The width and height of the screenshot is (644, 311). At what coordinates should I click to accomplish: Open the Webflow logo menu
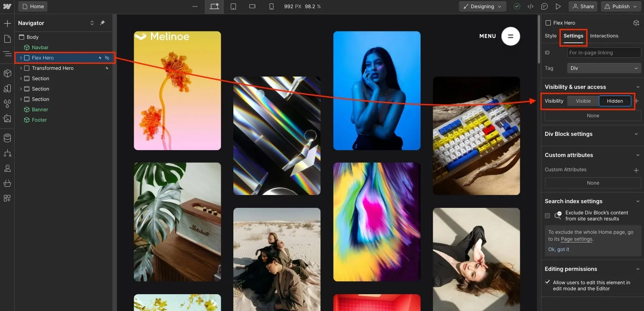[x=7, y=6]
